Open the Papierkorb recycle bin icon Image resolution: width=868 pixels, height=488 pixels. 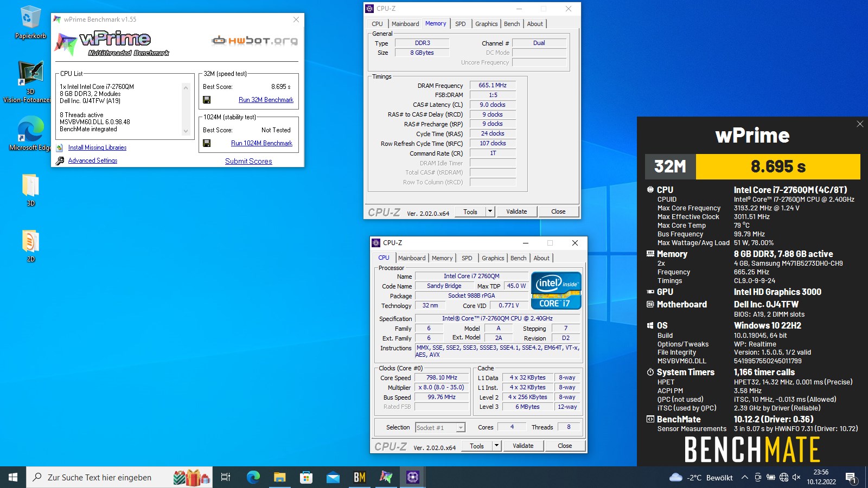[x=30, y=23]
